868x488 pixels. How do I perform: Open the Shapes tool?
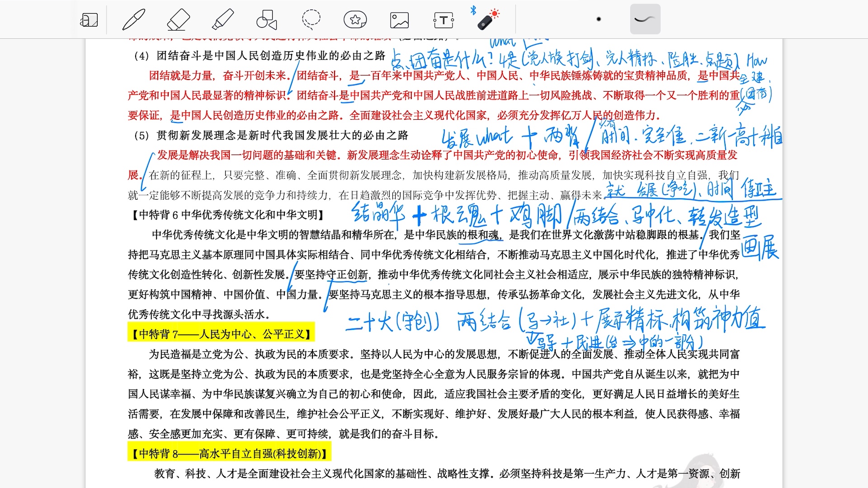(267, 20)
